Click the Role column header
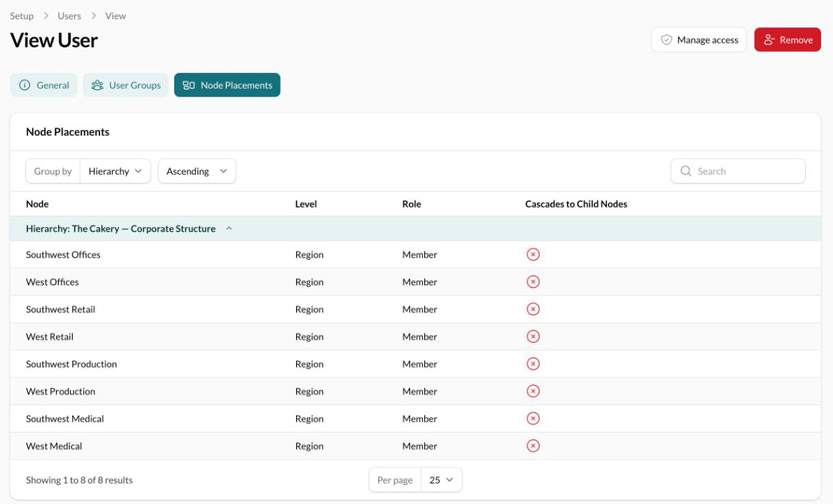Image resolution: width=833 pixels, height=504 pixels. coord(412,204)
